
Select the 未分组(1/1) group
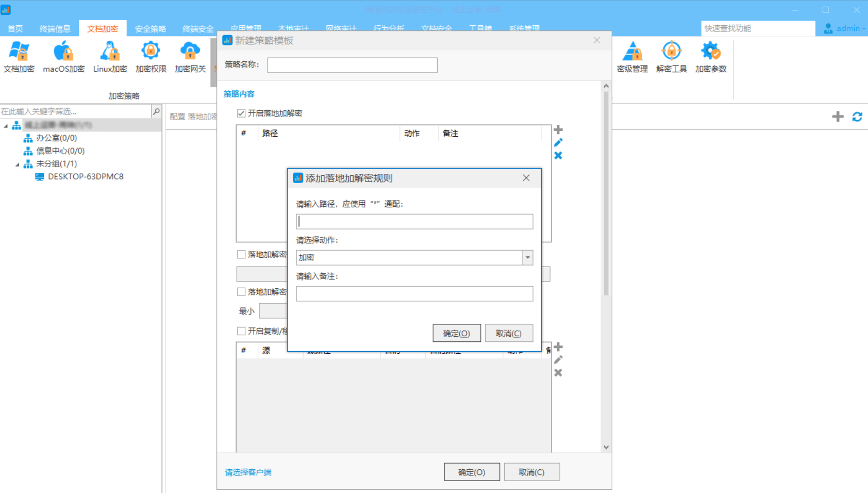[56, 164]
